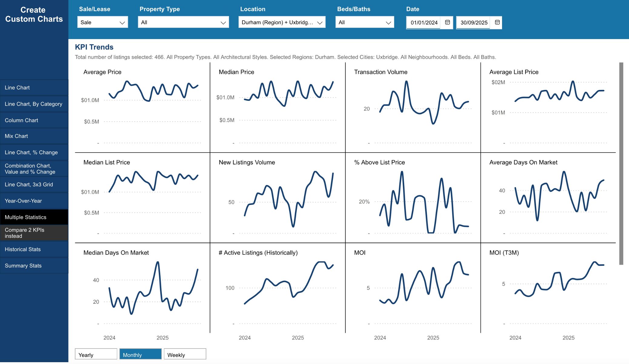Viewport: 629px width, 364px height.
Task: Open the Summary Stats page
Action: 34,266
